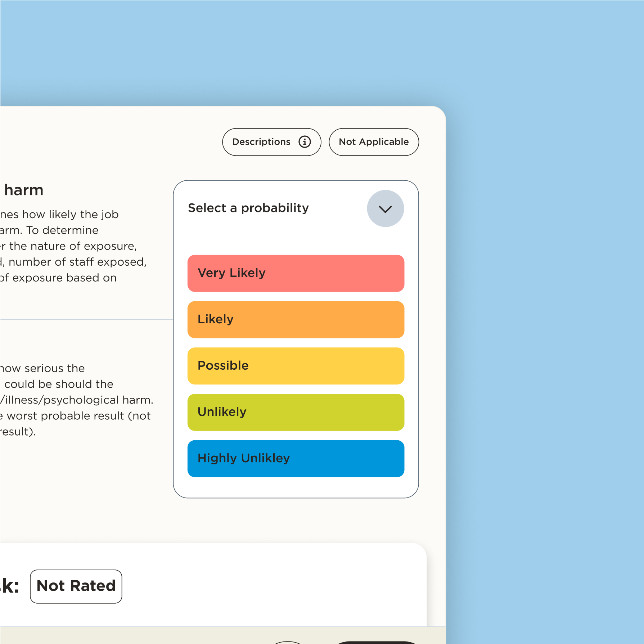This screenshot has width=644, height=644.
Task: Select the orange Likely option
Action: coord(296,320)
